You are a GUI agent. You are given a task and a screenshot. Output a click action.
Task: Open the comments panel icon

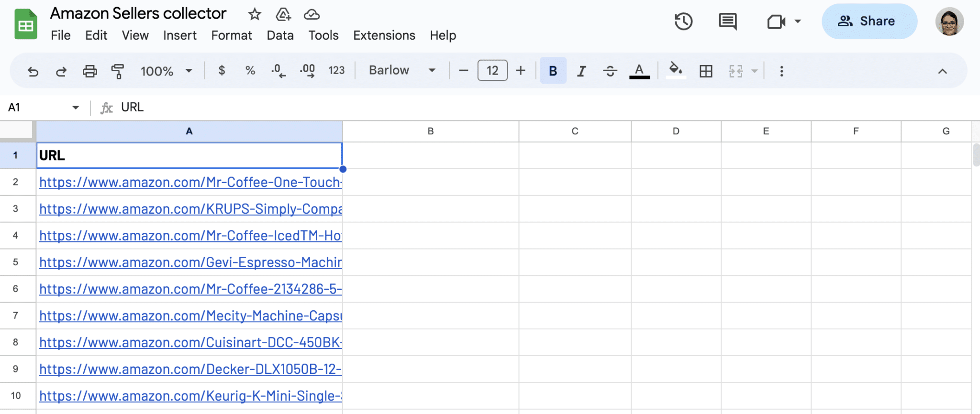[727, 22]
